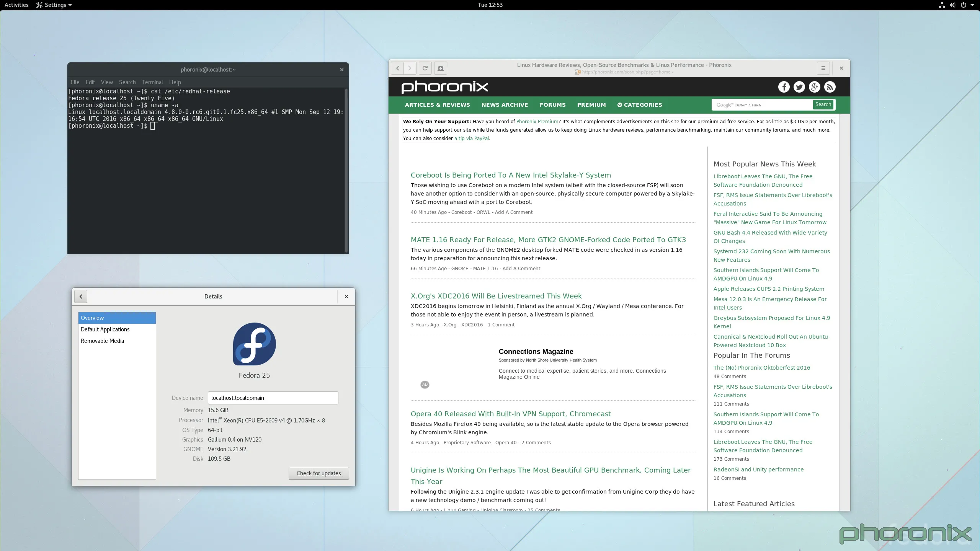Screen dimensions: 980x551
Task: Open the Settings app menu dropdown
Action: click(x=54, y=5)
